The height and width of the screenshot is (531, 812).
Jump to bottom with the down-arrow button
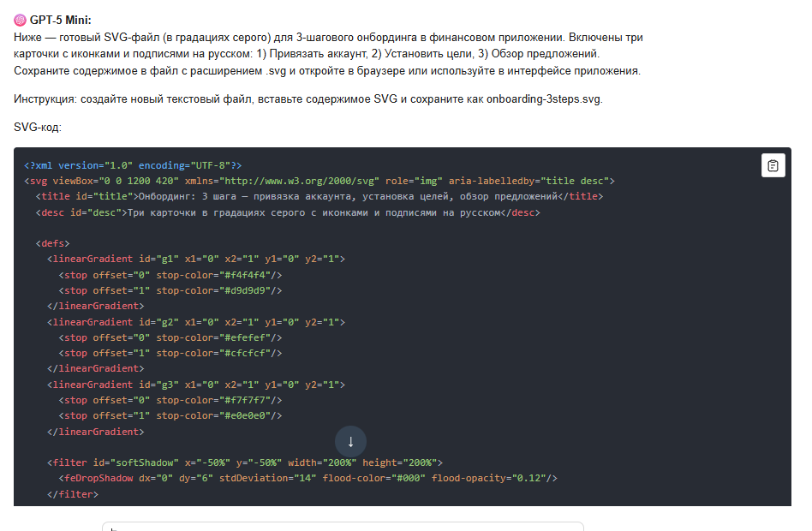[x=350, y=441]
